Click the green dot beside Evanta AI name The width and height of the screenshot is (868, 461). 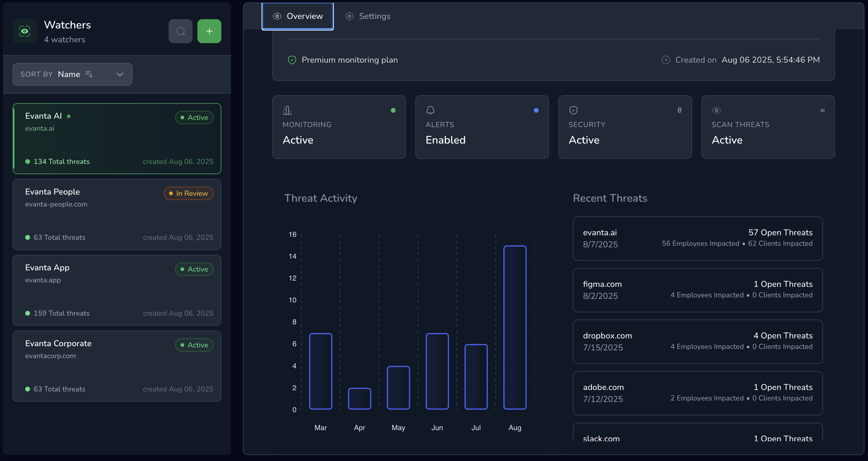point(69,116)
